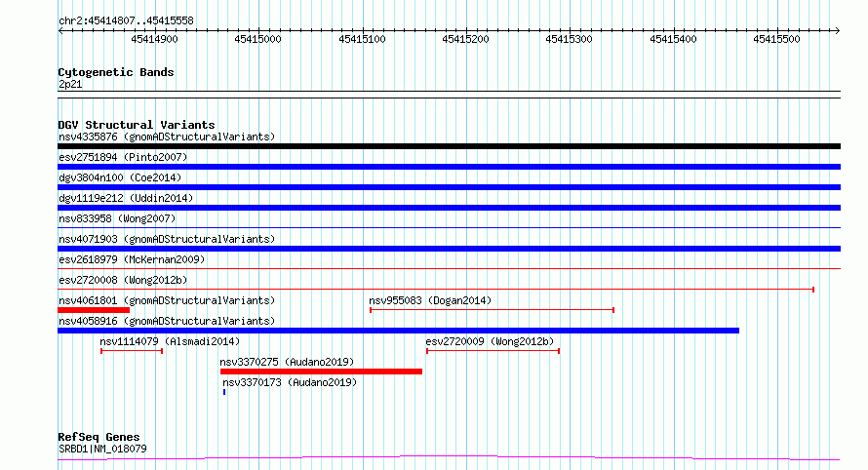
Task: Click nsv3370173 (Audano2019) variant label
Action: [x=290, y=382]
